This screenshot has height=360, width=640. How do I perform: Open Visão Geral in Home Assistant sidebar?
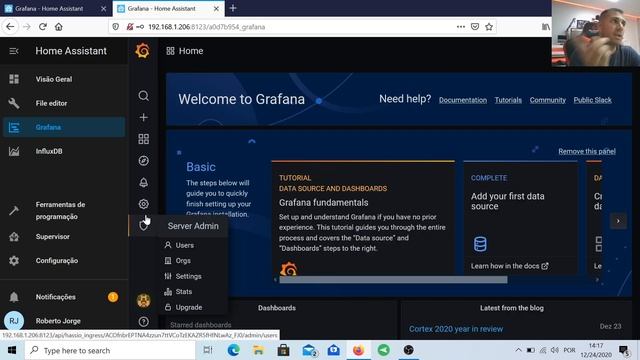pos(64,79)
